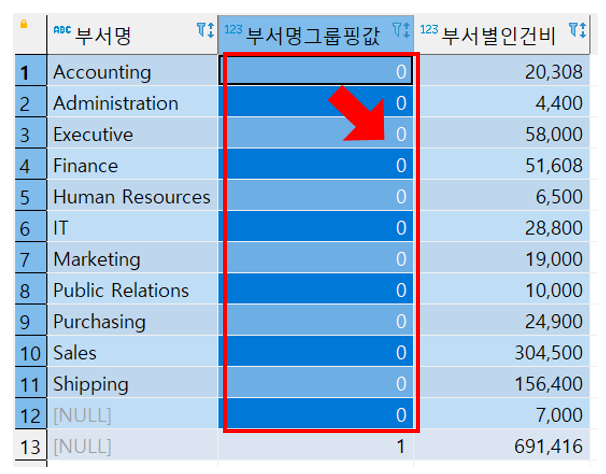Open filter/sort icon on 부서명그룹핑값 column

tap(401, 30)
